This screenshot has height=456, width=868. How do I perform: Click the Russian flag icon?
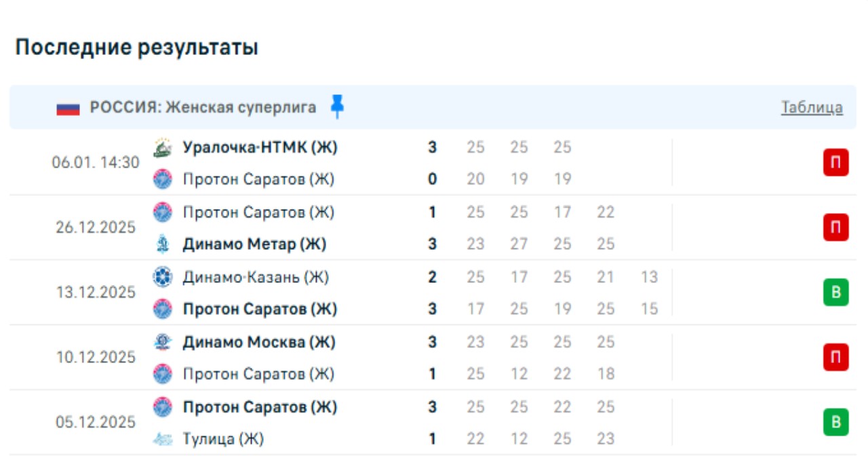[x=68, y=108]
